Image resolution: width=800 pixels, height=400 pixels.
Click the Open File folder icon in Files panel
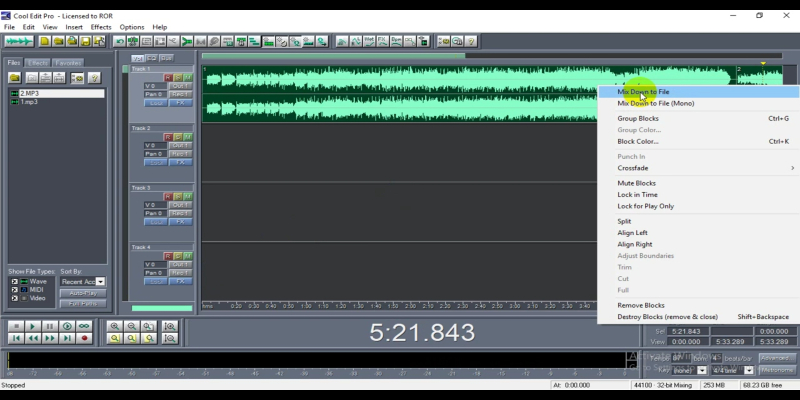(15, 77)
